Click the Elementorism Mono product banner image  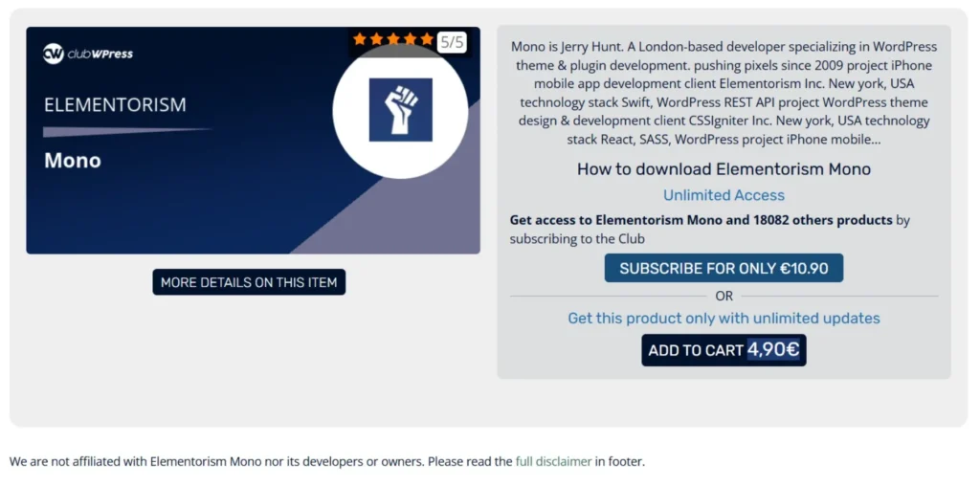pyautogui.click(x=253, y=141)
